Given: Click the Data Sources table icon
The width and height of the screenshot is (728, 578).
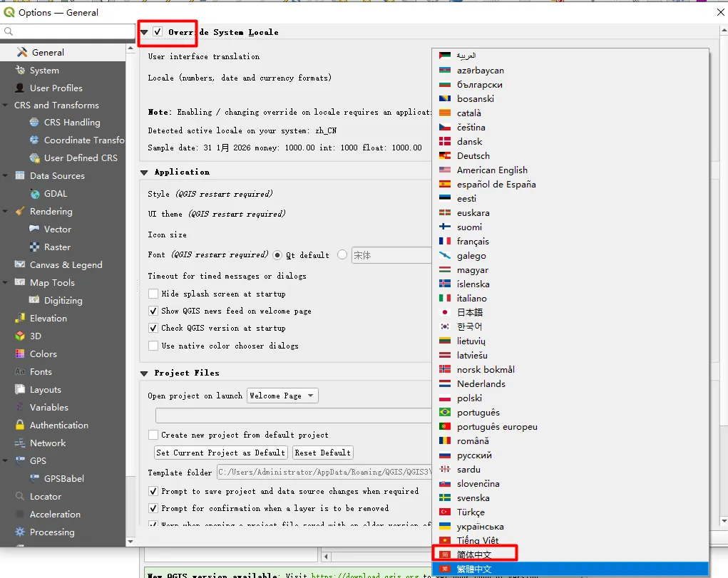Looking at the screenshot, I should [20, 175].
